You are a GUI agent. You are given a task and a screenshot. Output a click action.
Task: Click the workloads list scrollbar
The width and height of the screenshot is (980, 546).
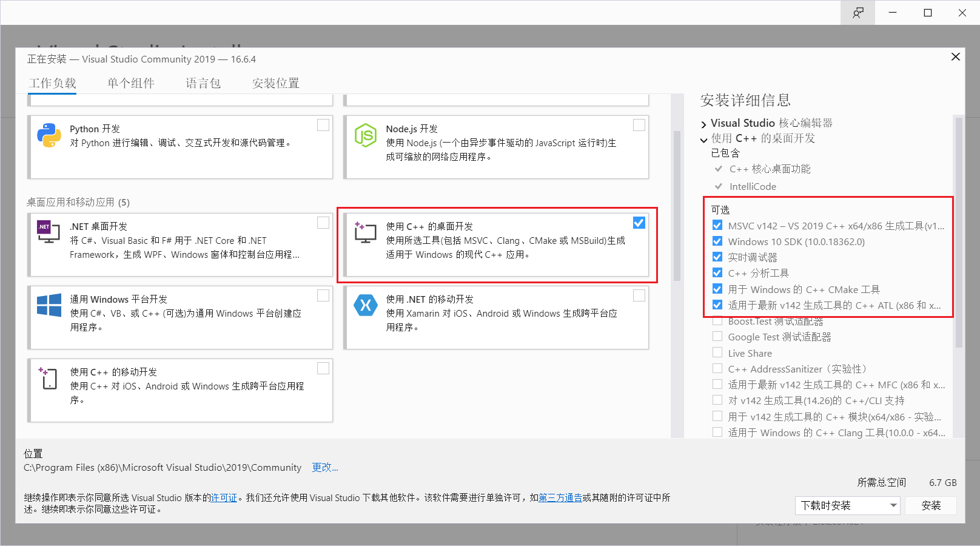coord(677,206)
